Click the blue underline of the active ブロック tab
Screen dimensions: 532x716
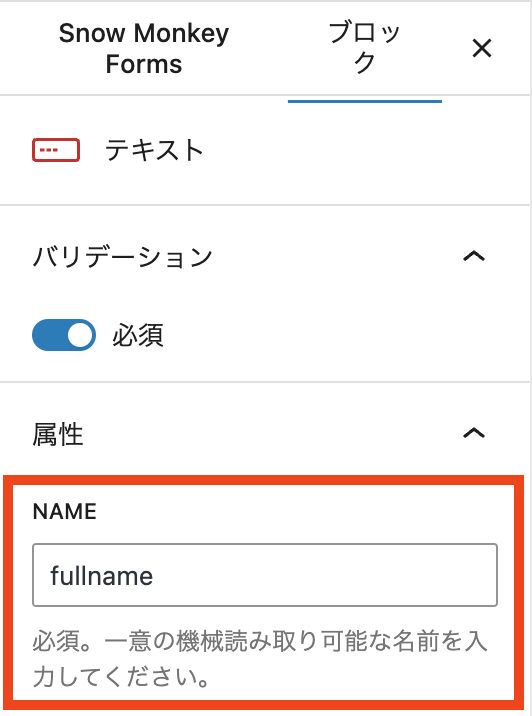coord(365,101)
